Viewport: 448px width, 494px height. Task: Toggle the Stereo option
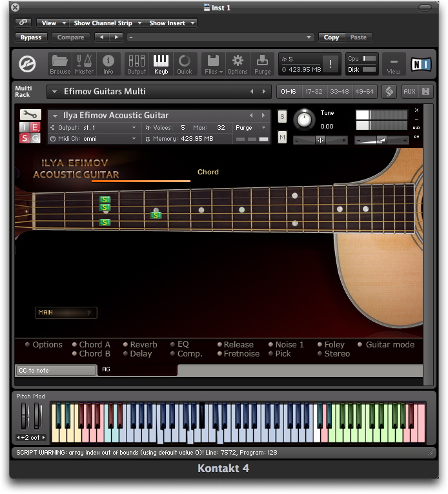click(334, 353)
